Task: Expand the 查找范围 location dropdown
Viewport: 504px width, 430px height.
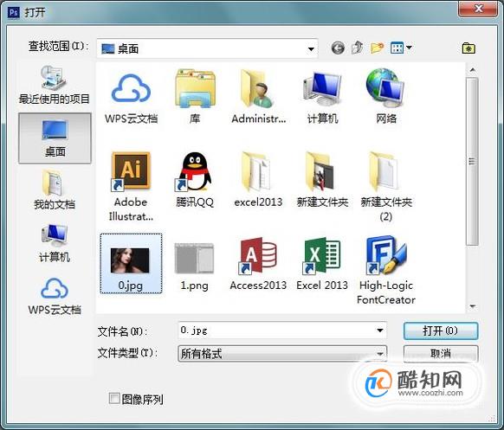Action: point(311,48)
